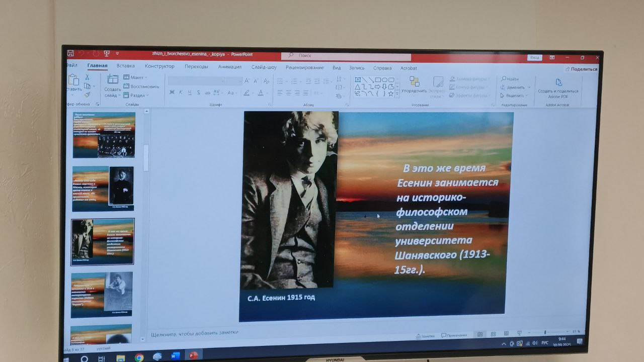Open the Макет layout dropdown
644x362 pixels.
pyautogui.click(x=136, y=77)
